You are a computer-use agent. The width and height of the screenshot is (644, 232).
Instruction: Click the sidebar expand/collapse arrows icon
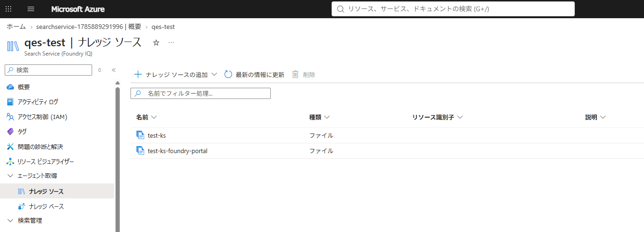99,70
